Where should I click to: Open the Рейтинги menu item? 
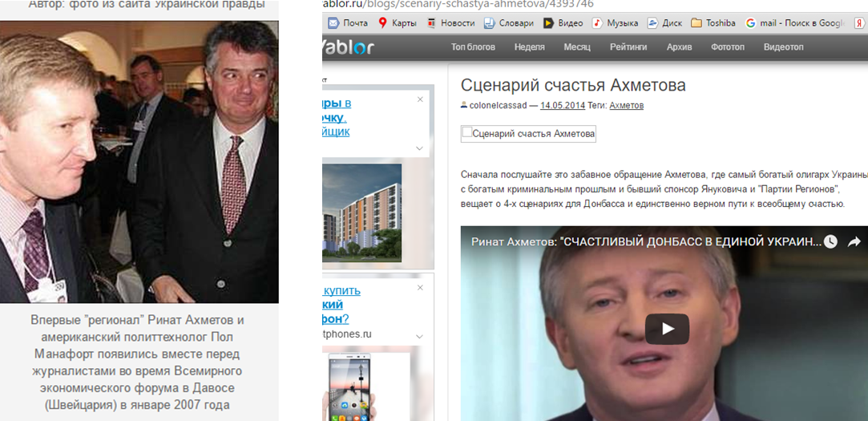pos(628,47)
